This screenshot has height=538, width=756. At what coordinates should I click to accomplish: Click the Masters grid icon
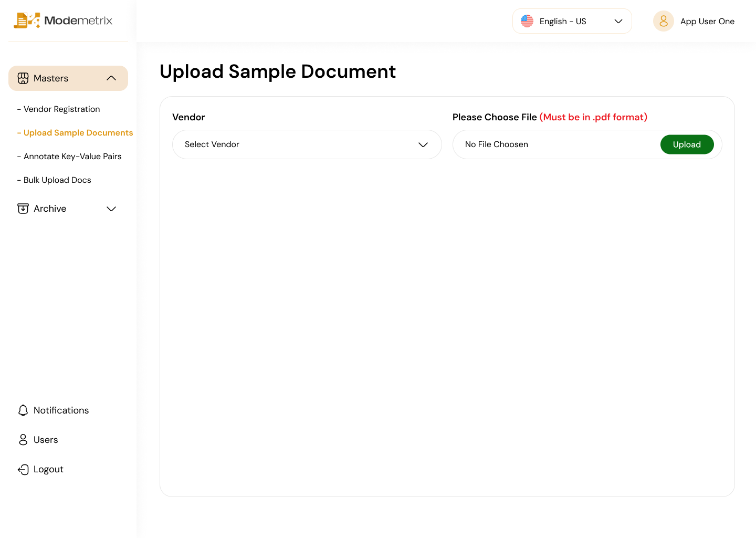point(23,78)
